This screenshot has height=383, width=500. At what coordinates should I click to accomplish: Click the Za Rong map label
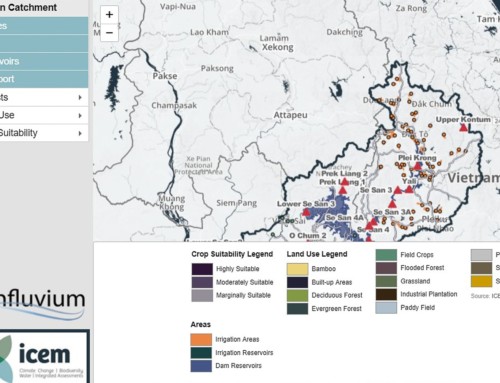tap(411, 8)
